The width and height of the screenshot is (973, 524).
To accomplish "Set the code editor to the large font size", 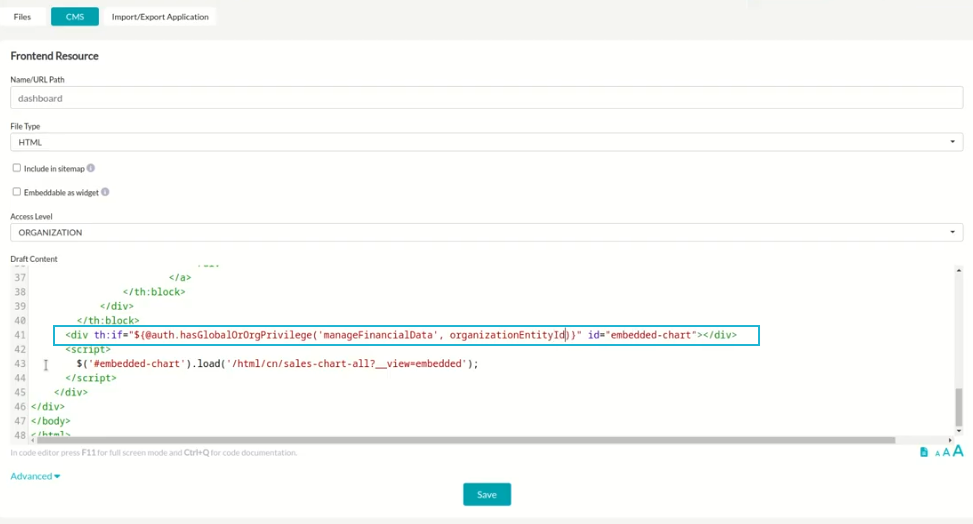I will coord(958,451).
